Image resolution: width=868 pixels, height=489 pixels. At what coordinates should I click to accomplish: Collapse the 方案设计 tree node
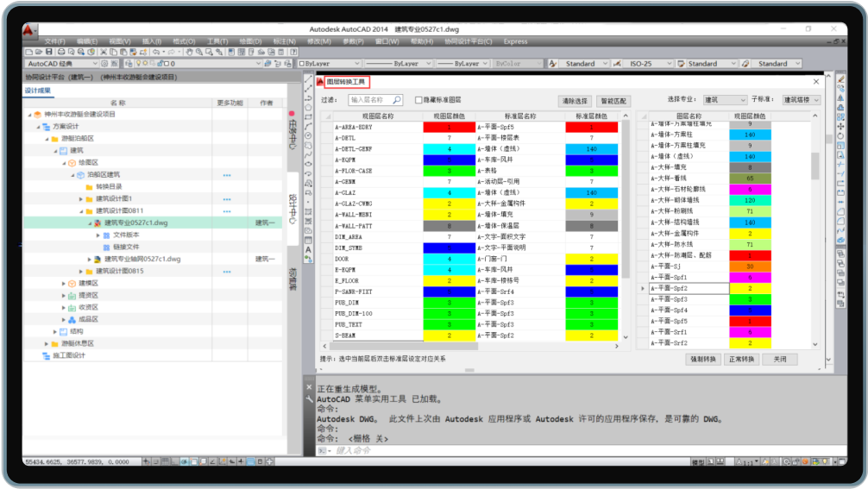tap(38, 127)
